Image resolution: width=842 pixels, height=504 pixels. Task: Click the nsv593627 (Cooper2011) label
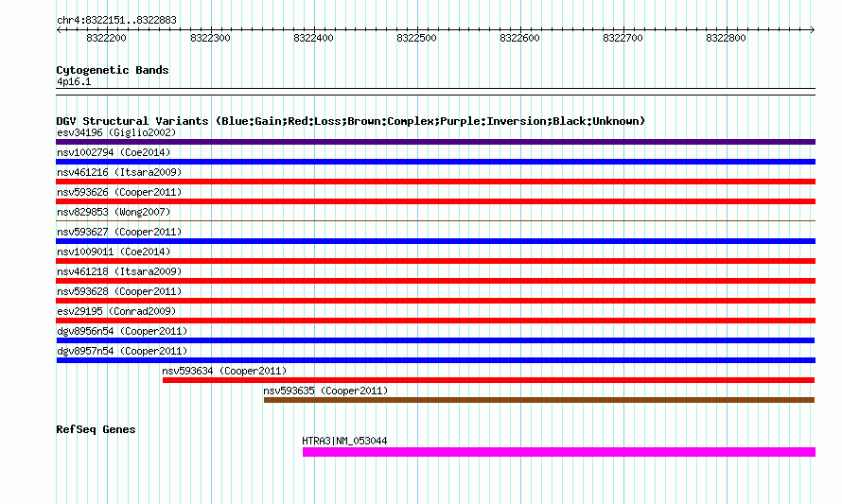tap(119, 232)
